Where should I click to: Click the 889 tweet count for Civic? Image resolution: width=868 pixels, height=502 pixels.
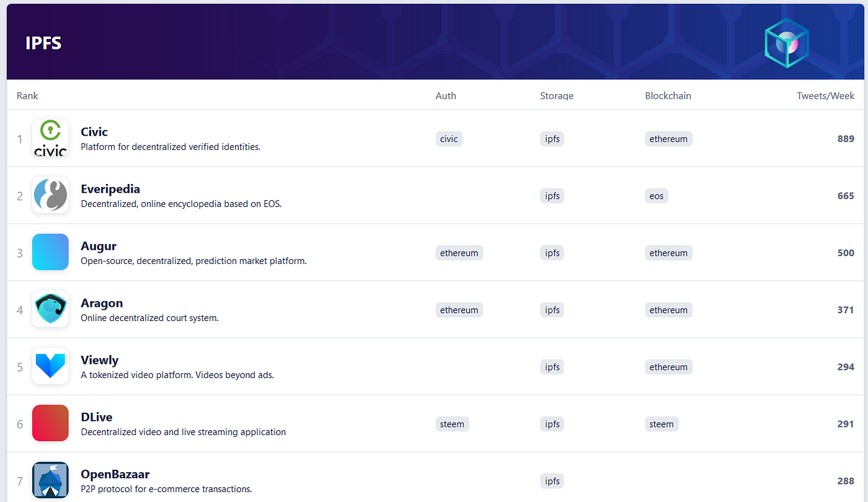(845, 139)
